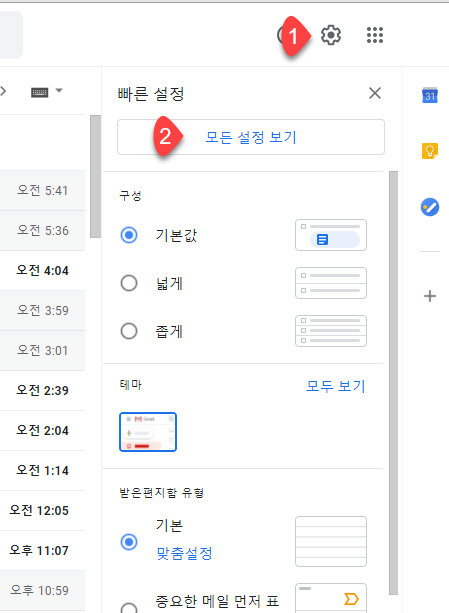Viewport: 449px width, 613px height.
Task: Click the 좁게 layout preview image
Action: (331, 331)
